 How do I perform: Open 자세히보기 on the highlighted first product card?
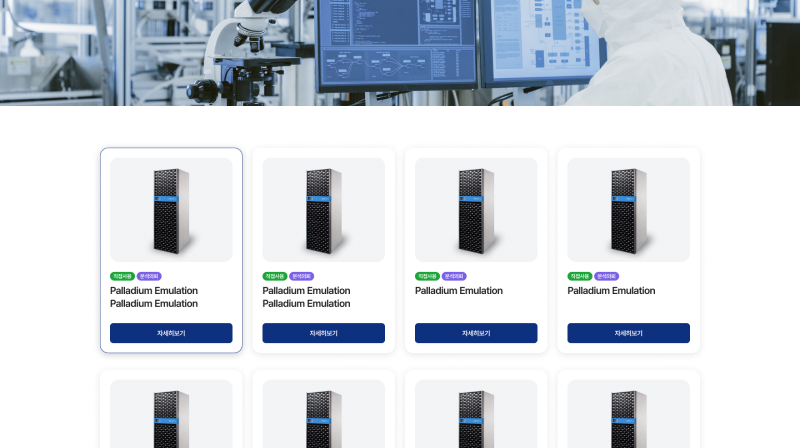(171, 333)
